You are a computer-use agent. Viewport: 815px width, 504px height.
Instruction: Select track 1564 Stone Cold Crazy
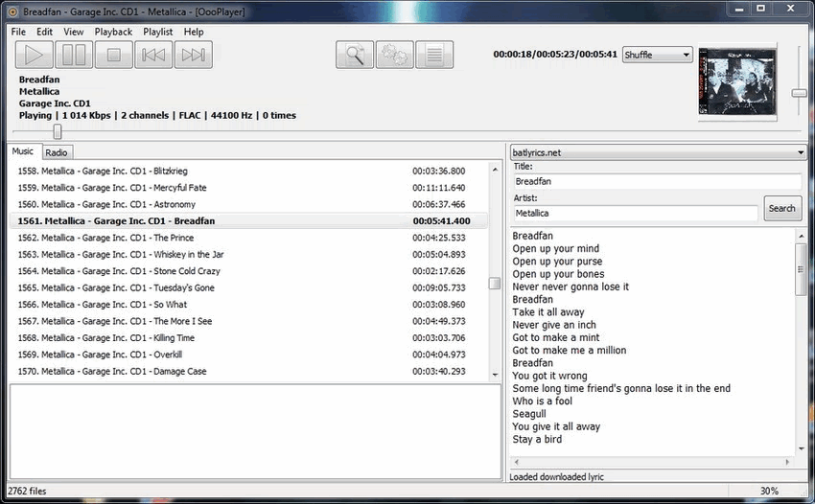click(248, 271)
